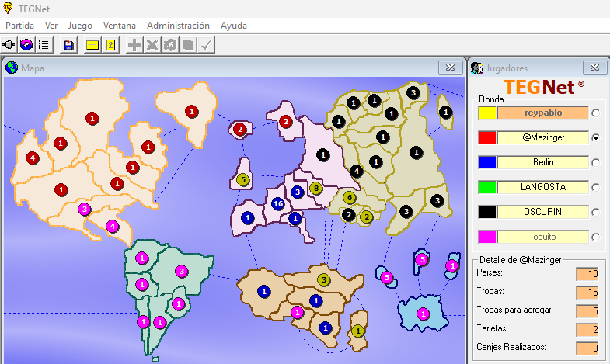Click the checkmark confirm toolbar icon
Viewport: 610px width, 364px height.
click(x=206, y=45)
